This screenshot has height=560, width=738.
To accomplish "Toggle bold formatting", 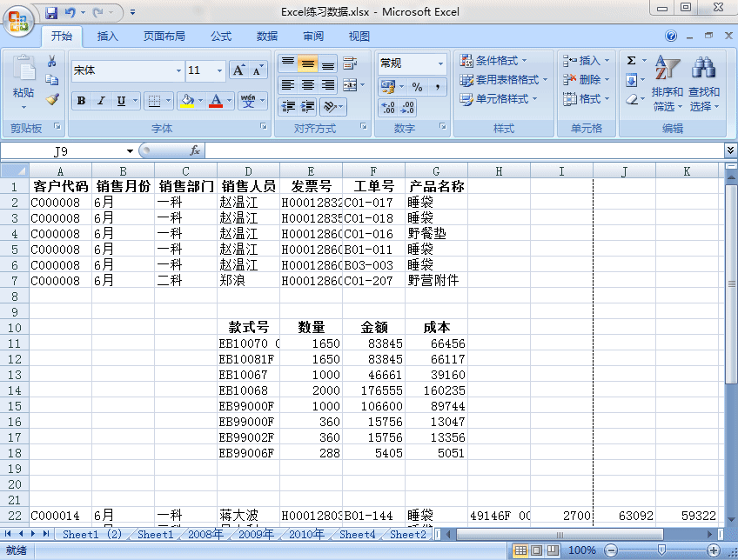I will click(82, 100).
